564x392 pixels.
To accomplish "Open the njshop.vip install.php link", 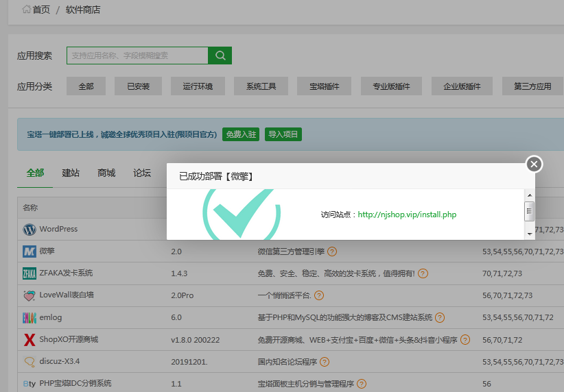I will tap(407, 215).
